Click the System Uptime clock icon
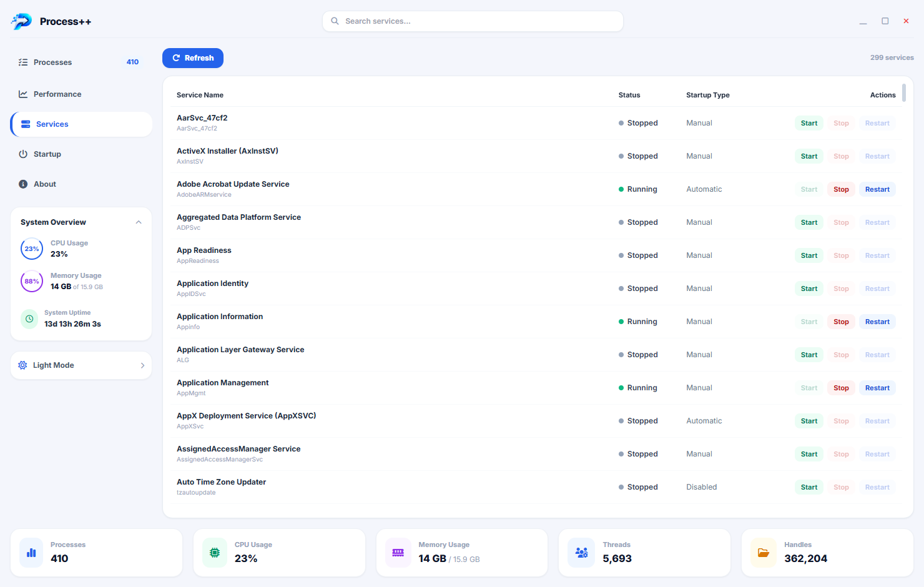Image resolution: width=924 pixels, height=587 pixels. [x=29, y=318]
